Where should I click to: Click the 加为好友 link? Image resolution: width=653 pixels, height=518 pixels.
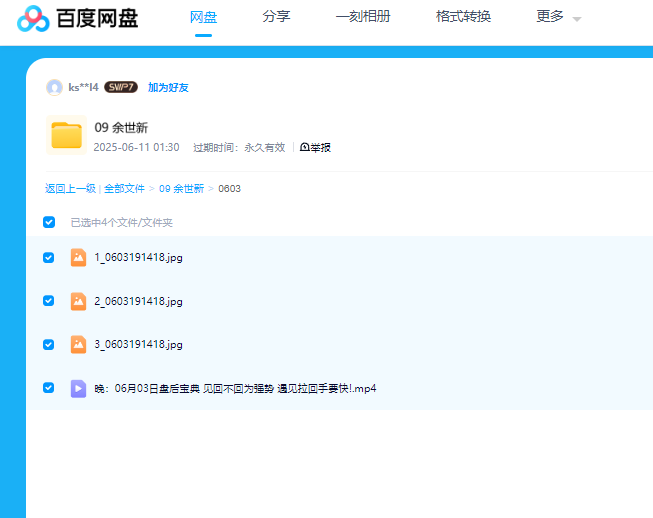click(168, 87)
